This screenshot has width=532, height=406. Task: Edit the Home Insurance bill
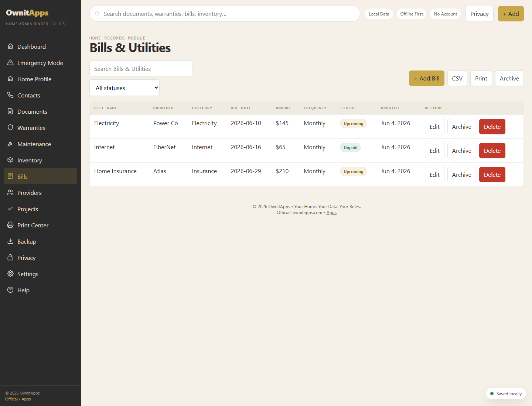pos(434,175)
